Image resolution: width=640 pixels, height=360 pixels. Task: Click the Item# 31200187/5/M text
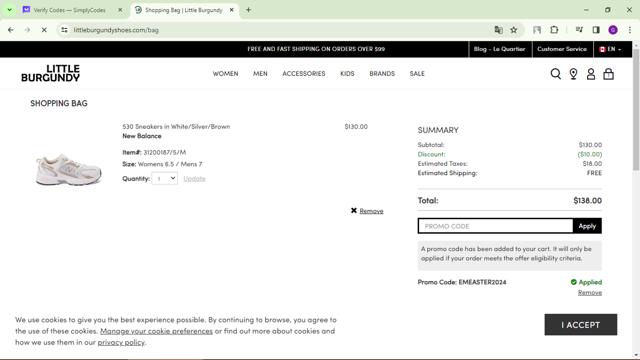154,152
